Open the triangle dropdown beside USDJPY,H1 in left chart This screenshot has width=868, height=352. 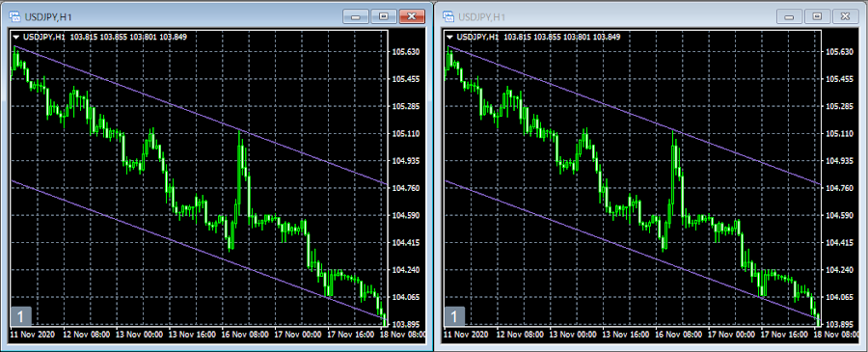click(16, 37)
